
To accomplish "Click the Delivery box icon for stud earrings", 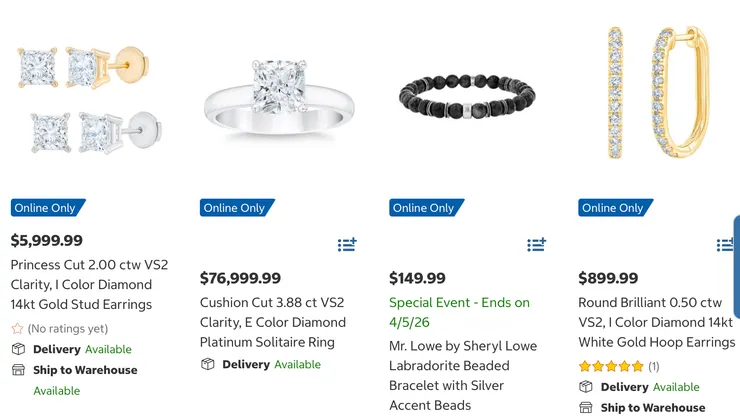I will point(18,349).
